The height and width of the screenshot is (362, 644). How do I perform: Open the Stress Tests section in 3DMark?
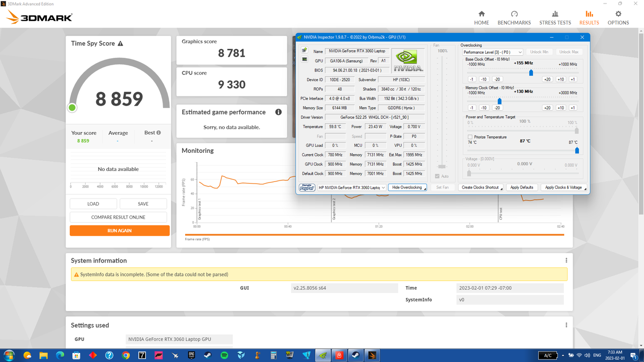click(x=555, y=17)
